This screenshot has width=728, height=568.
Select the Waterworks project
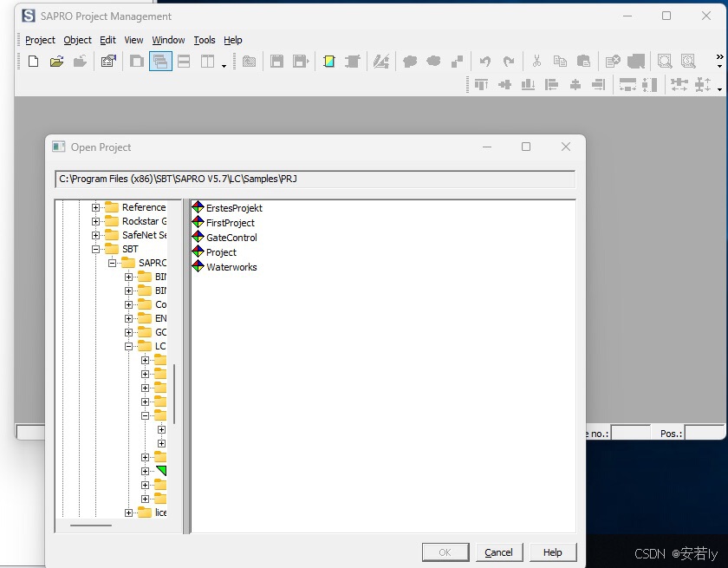(231, 267)
